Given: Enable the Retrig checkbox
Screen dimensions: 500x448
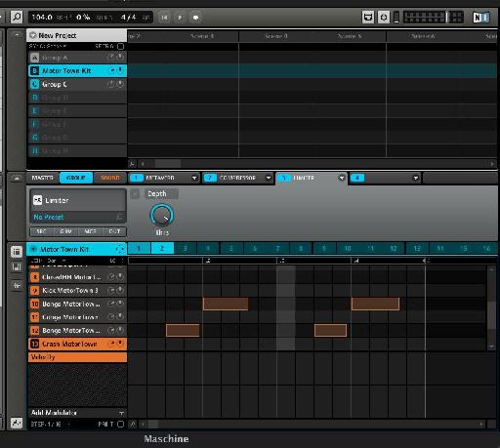Looking at the screenshot, I should (120, 46).
